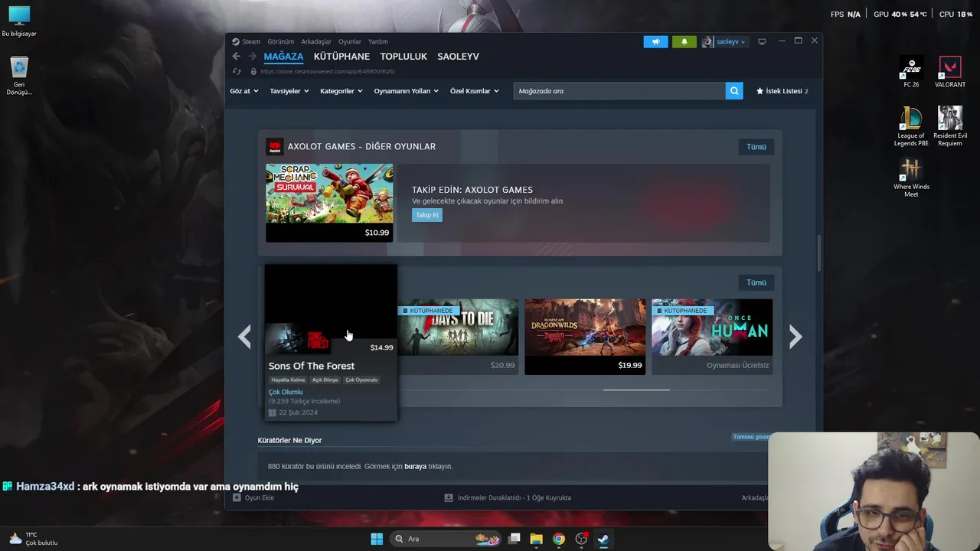
Task: Go forward with the Steam forward arrow
Action: click(x=253, y=57)
